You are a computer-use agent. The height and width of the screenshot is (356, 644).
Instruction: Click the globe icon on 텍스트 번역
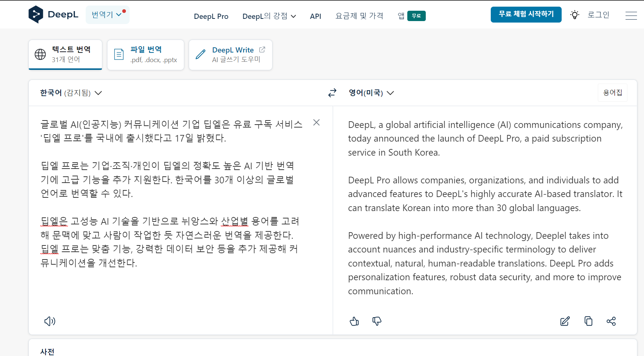pos(40,54)
